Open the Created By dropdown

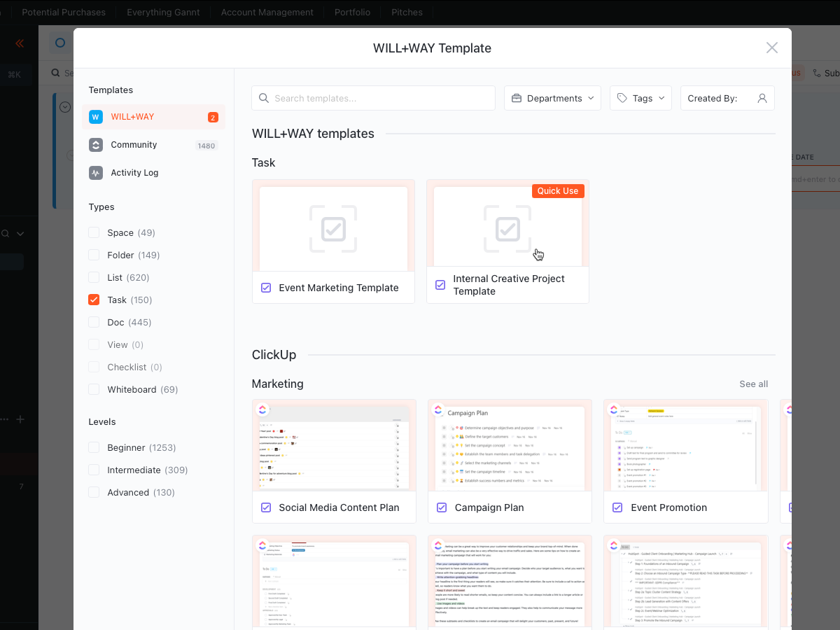tap(727, 98)
